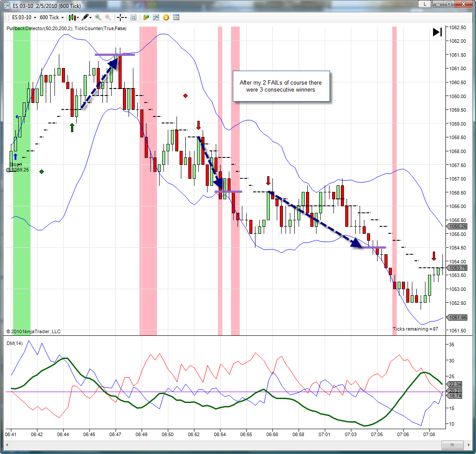476x454 pixels.
Task: Click the 'Ticks remaining = 87' text
Action: [415, 329]
